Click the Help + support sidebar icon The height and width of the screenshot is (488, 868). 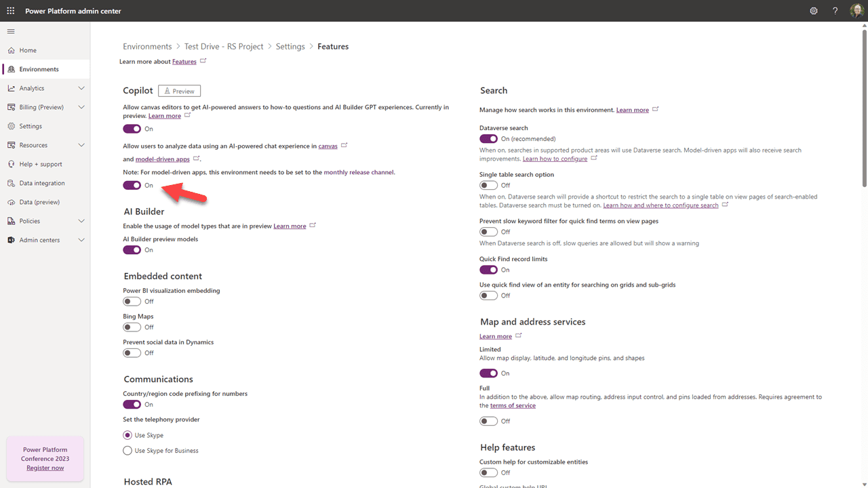coord(12,164)
